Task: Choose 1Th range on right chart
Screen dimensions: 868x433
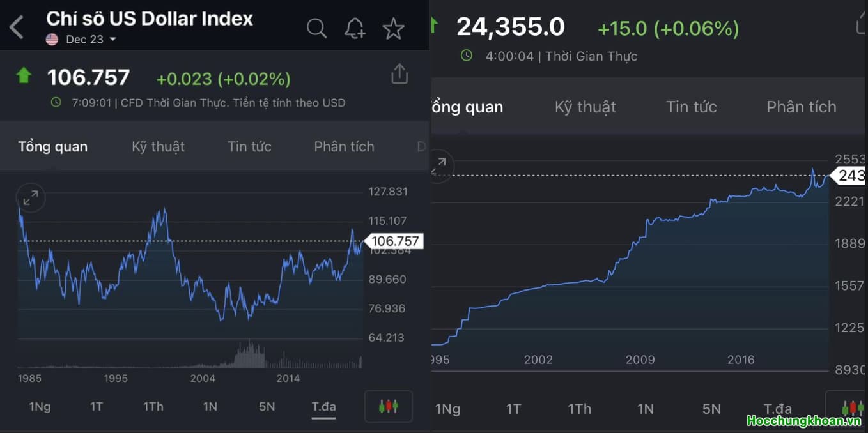Action: tap(580, 409)
